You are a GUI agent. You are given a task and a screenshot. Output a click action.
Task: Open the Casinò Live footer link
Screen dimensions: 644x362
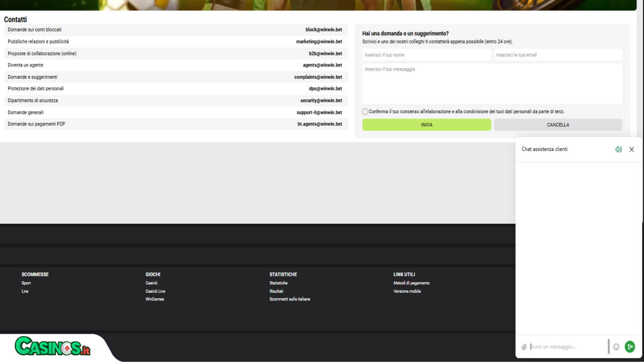coord(155,291)
